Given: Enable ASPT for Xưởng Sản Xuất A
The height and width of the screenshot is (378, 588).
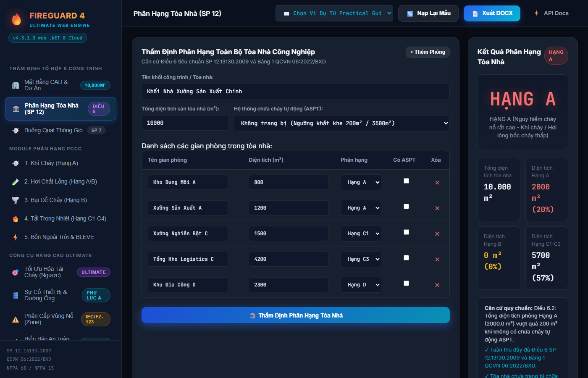Looking at the screenshot, I should tap(406, 207).
